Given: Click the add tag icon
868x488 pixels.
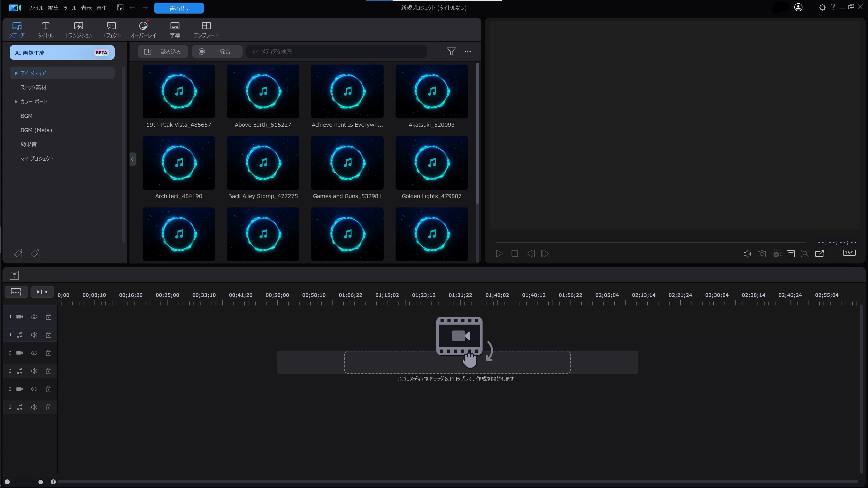Looking at the screenshot, I should tap(18, 253).
